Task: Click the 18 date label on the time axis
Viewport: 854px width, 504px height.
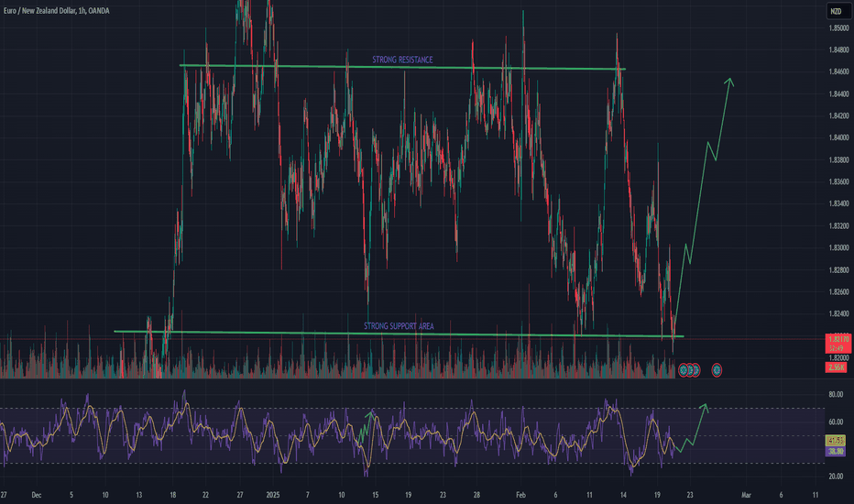Action: (x=172, y=495)
